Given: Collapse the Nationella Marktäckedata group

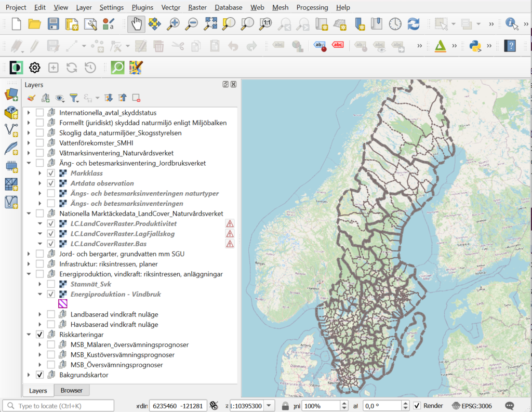Looking at the screenshot, I should point(30,213).
